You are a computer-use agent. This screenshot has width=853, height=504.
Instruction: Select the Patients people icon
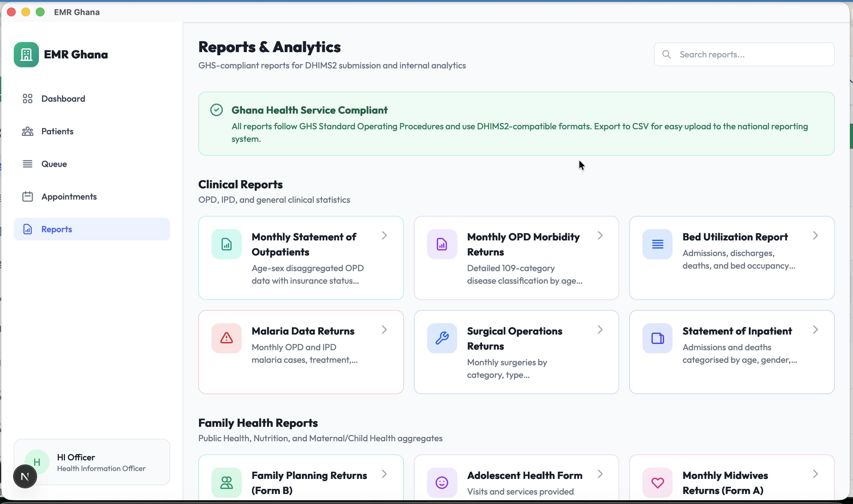[x=28, y=131]
